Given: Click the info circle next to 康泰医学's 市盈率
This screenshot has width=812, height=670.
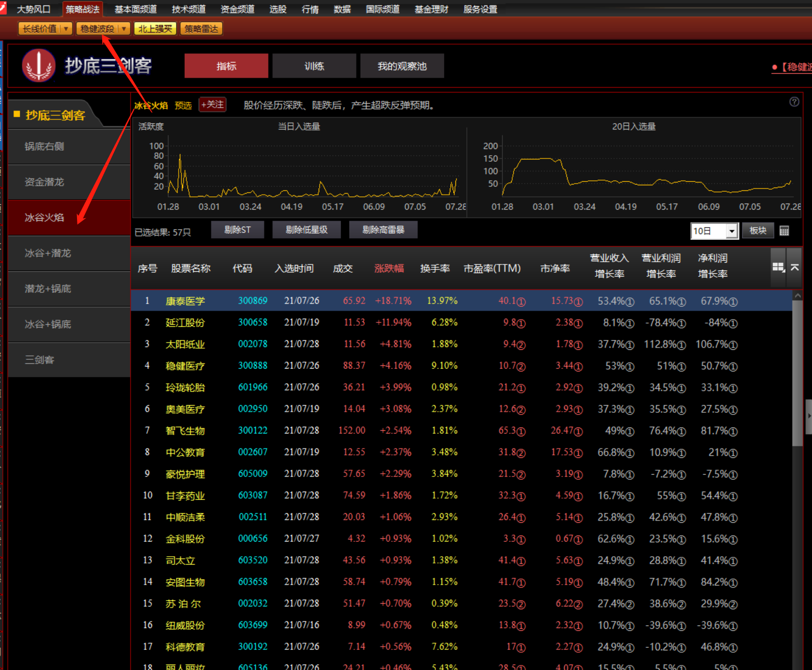Looking at the screenshot, I should 521,302.
